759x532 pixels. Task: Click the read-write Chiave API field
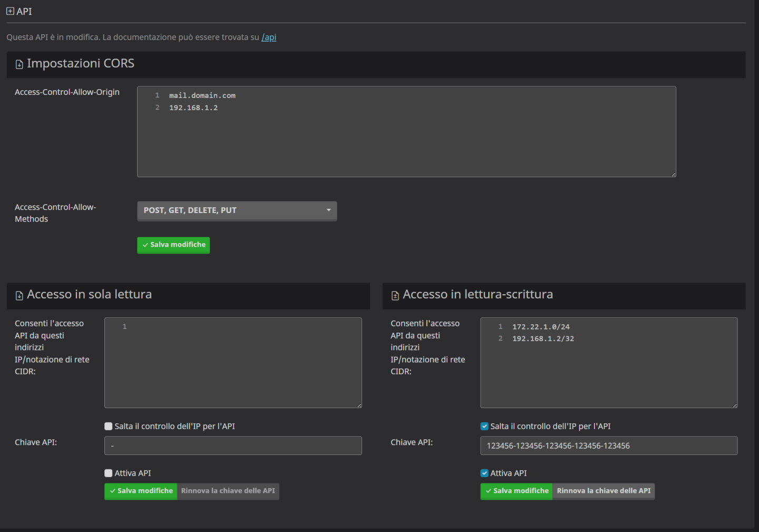(x=609, y=446)
